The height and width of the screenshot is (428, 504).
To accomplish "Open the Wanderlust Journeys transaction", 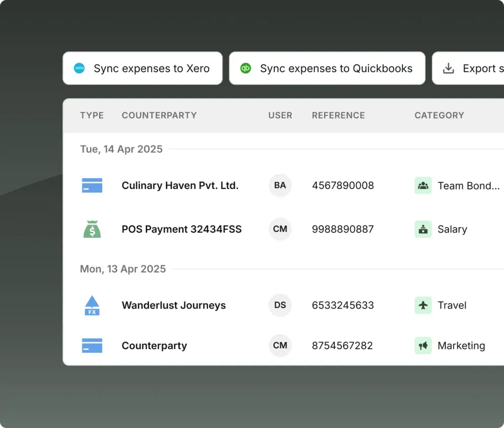I will click(x=174, y=305).
